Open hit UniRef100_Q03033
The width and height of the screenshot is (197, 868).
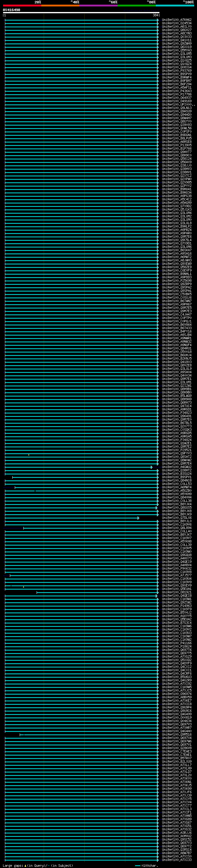click(x=176, y=37)
